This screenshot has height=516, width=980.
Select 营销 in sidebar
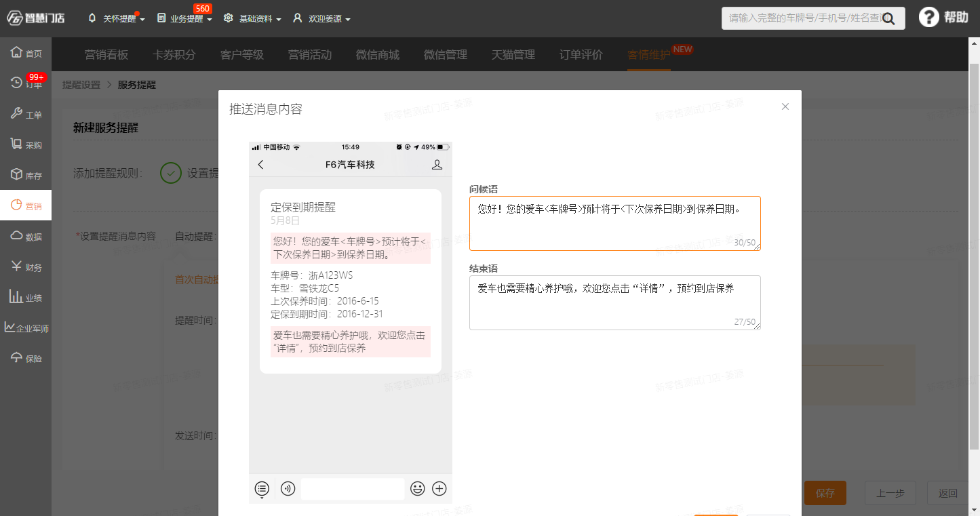(x=26, y=205)
